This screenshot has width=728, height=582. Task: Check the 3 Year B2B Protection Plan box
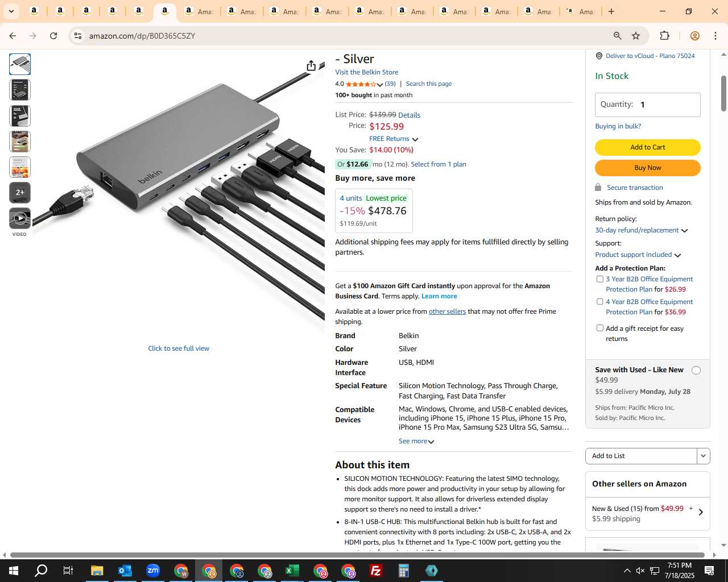[599, 279]
